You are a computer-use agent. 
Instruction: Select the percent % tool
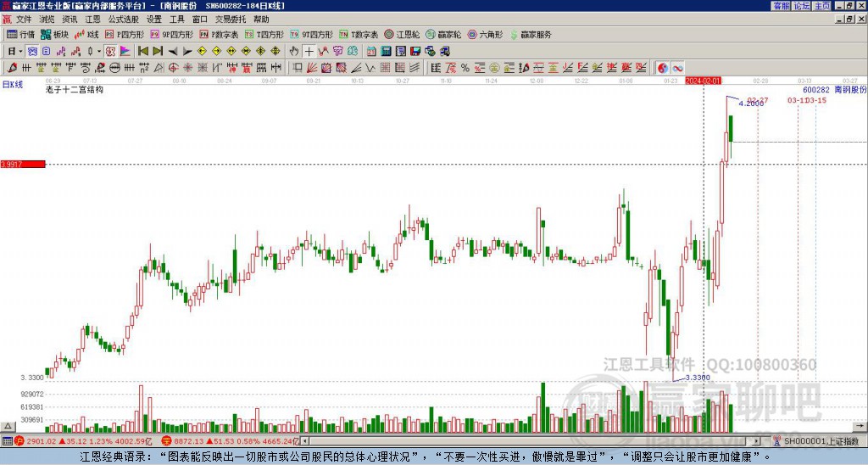click(x=465, y=68)
